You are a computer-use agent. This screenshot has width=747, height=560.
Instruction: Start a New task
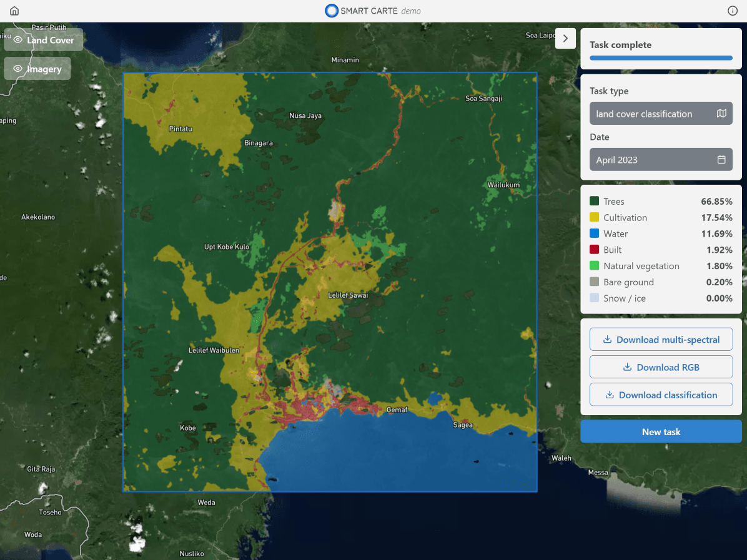pos(661,431)
